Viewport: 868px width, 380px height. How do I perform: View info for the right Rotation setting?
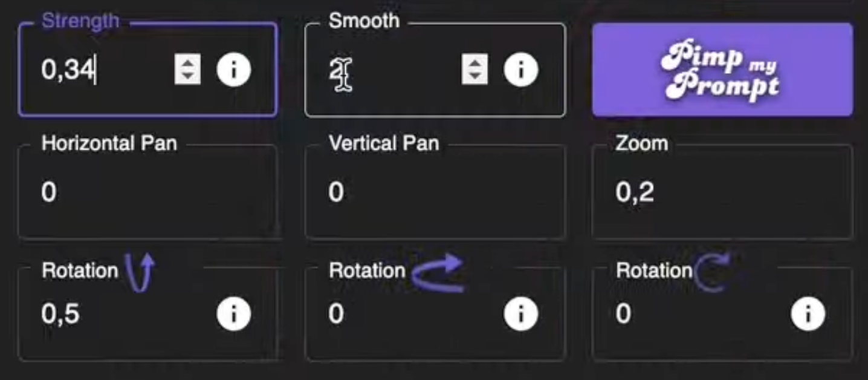(x=808, y=313)
